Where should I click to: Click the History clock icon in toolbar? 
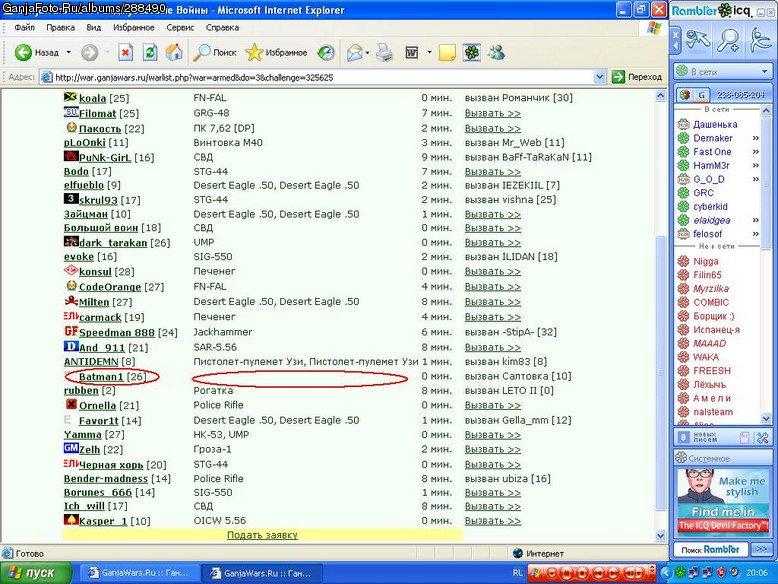326,52
